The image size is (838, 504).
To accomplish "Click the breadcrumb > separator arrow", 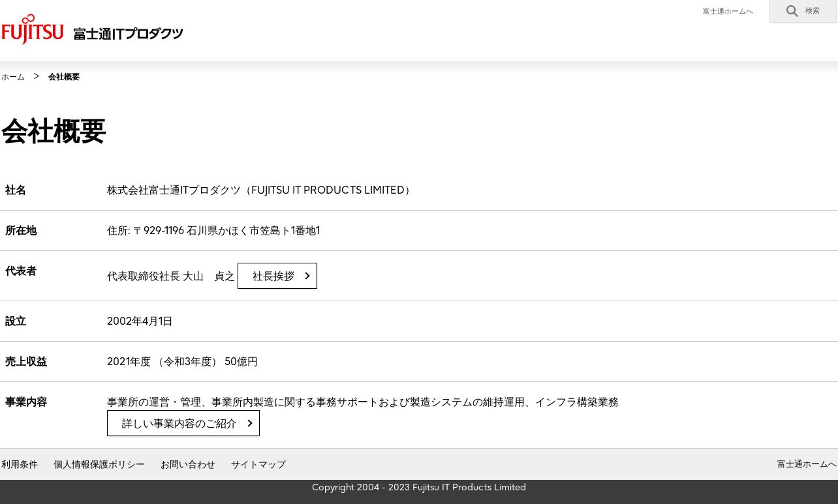I will pos(37,76).
